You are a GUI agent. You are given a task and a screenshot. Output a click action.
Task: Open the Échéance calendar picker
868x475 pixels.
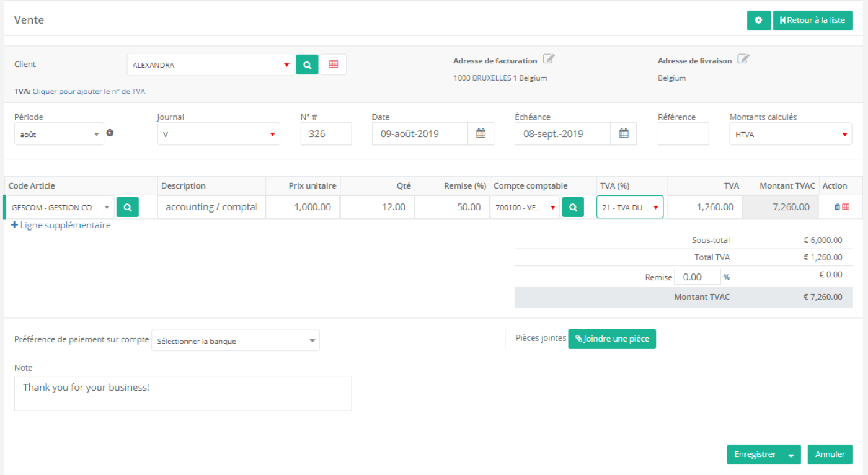[x=624, y=134]
